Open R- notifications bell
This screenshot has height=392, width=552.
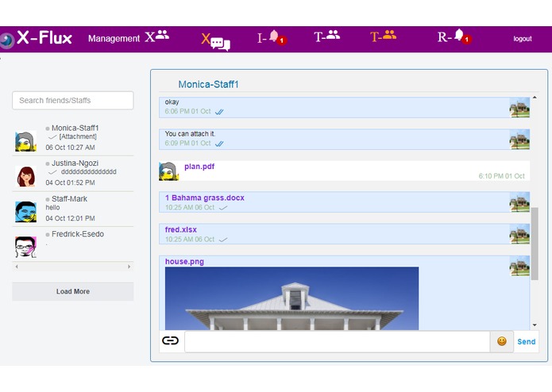[x=454, y=37]
